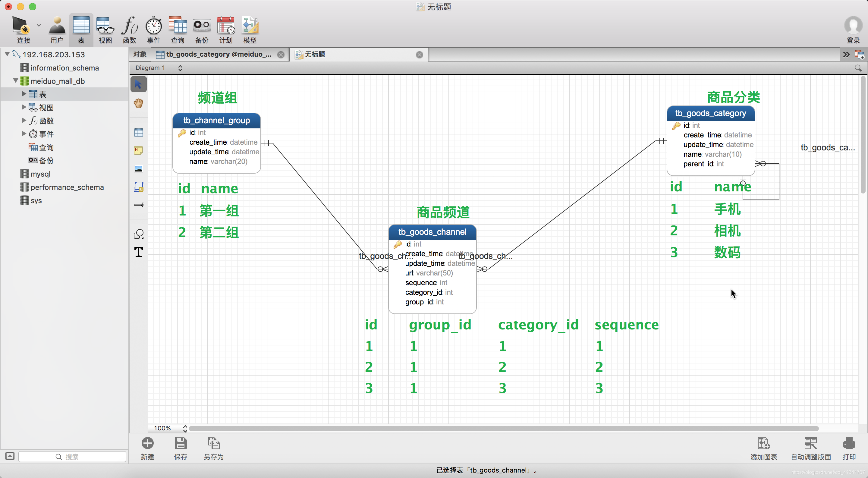Open the zoom percentage stepper

point(185,428)
